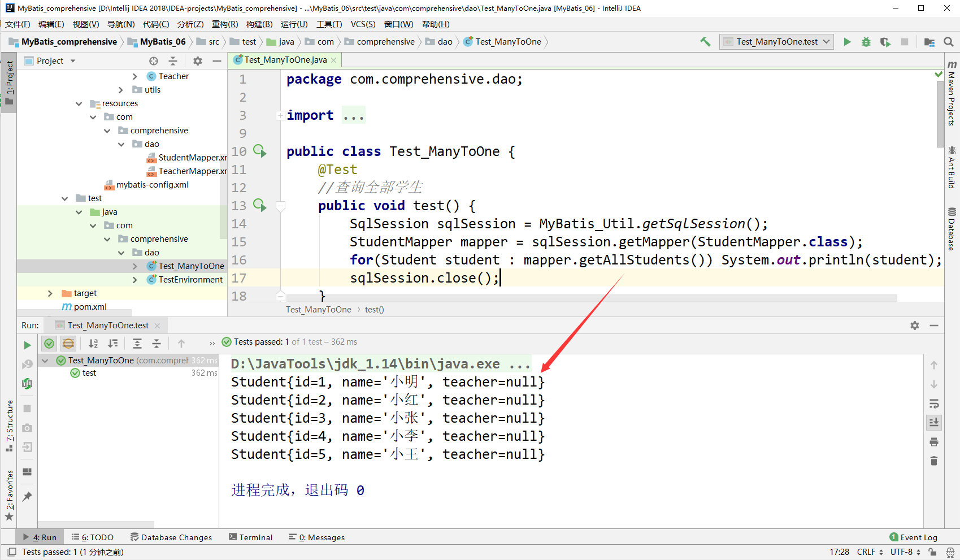This screenshot has width=960, height=560.
Task: Expand the utils folder
Action: (x=121, y=90)
